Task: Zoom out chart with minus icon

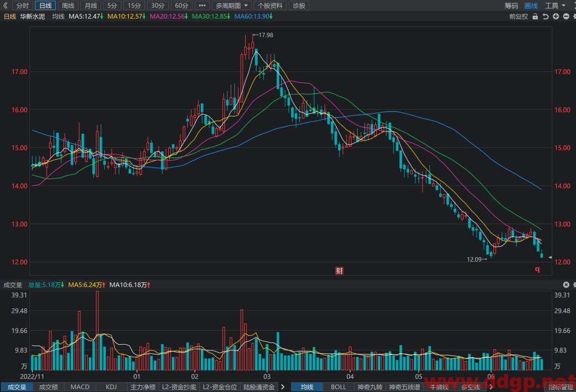Action: [x=566, y=16]
